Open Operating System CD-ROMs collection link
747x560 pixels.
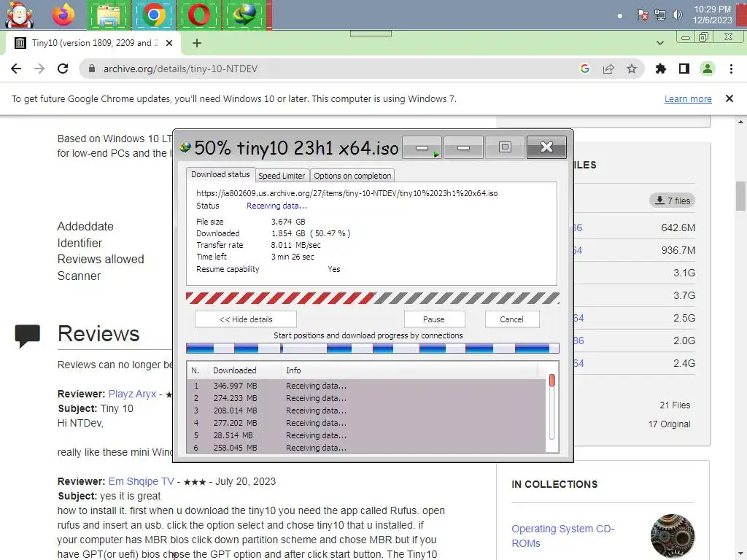[562, 536]
